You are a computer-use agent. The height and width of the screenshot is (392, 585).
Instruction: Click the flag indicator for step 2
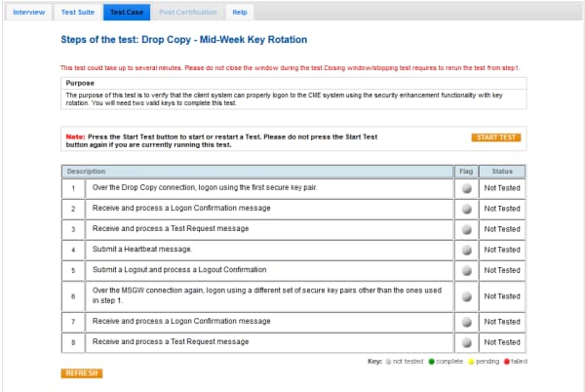click(466, 209)
